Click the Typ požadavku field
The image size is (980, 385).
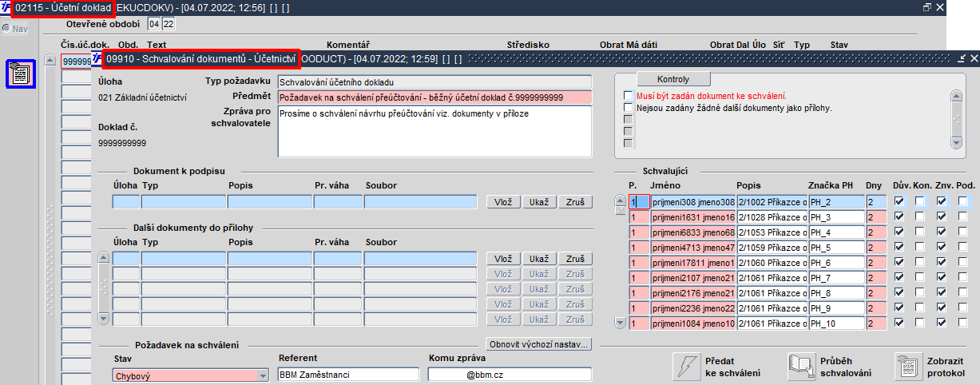click(x=434, y=81)
